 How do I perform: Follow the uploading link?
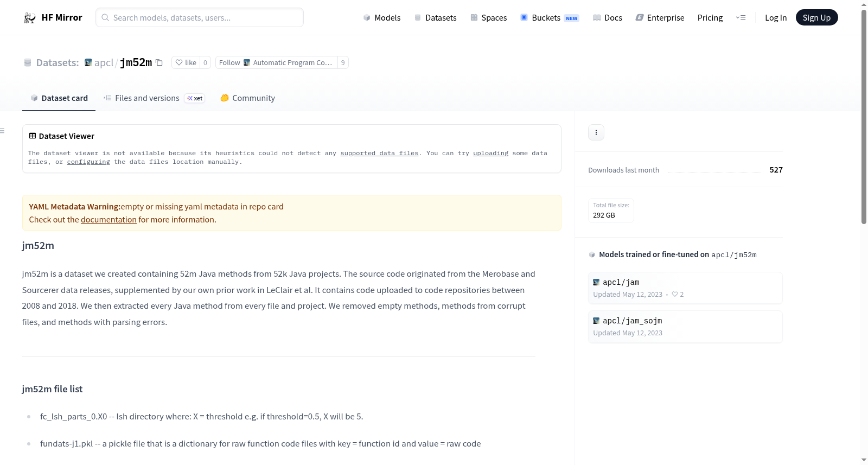tap(490, 154)
